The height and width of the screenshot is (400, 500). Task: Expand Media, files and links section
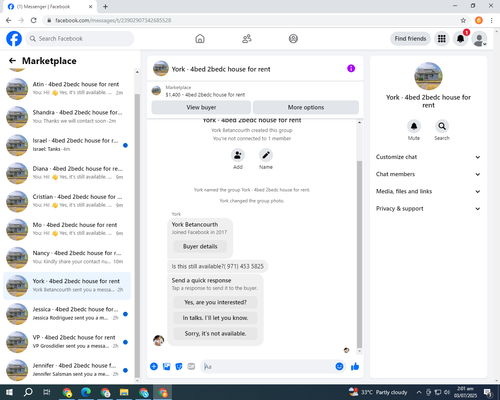coord(428,191)
